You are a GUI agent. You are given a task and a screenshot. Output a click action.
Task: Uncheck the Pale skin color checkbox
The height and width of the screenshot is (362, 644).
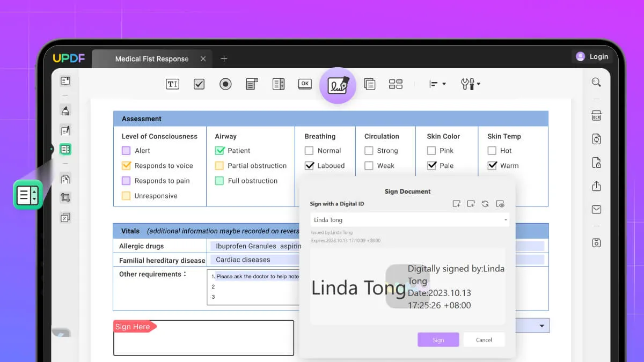pos(431,166)
